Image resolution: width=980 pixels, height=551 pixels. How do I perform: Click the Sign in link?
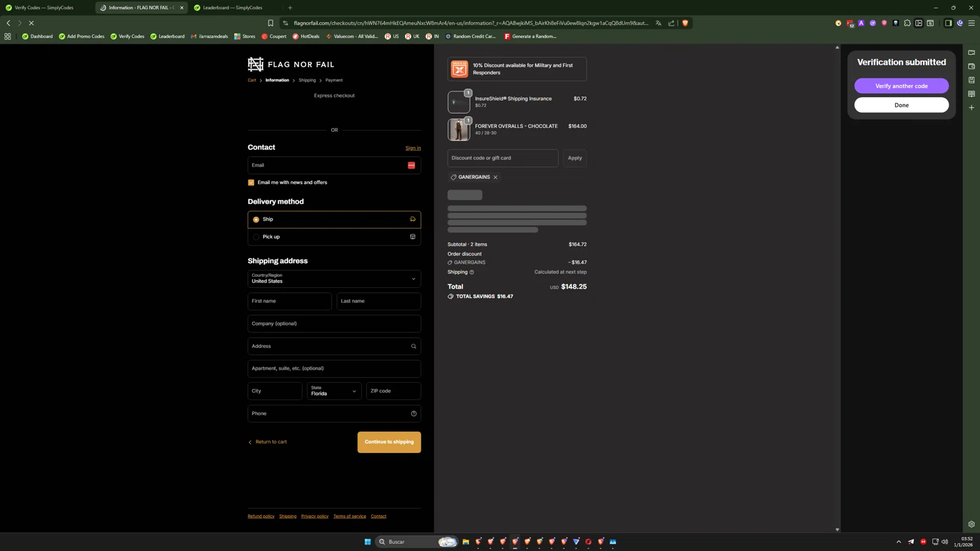pos(413,148)
